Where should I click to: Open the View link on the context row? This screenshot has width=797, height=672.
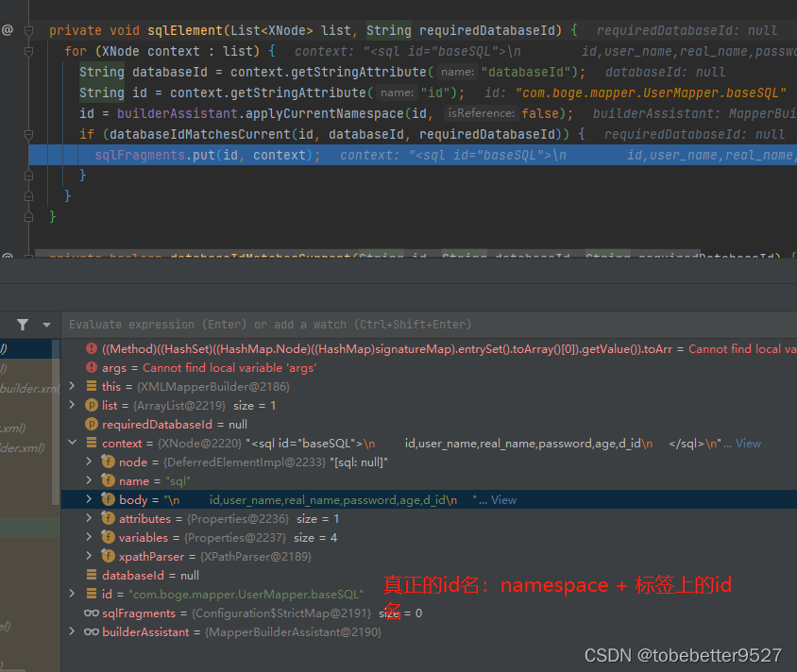tap(748, 444)
